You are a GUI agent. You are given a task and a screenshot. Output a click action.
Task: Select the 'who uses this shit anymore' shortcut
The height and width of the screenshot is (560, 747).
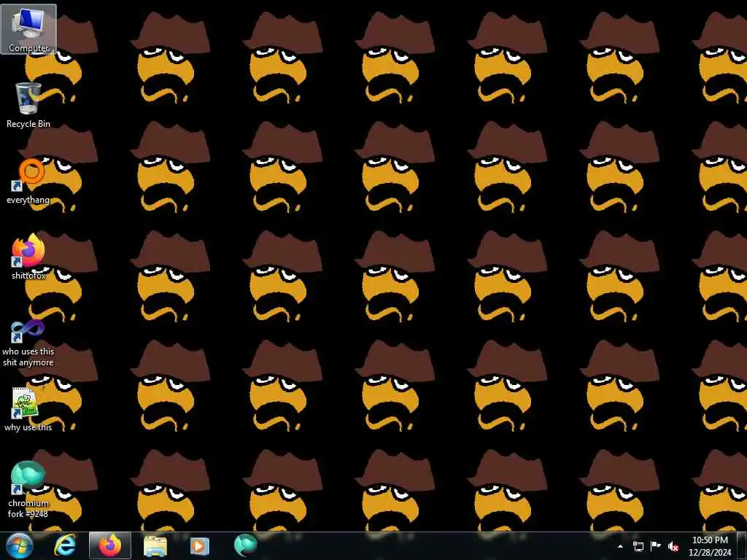pos(28,343)
